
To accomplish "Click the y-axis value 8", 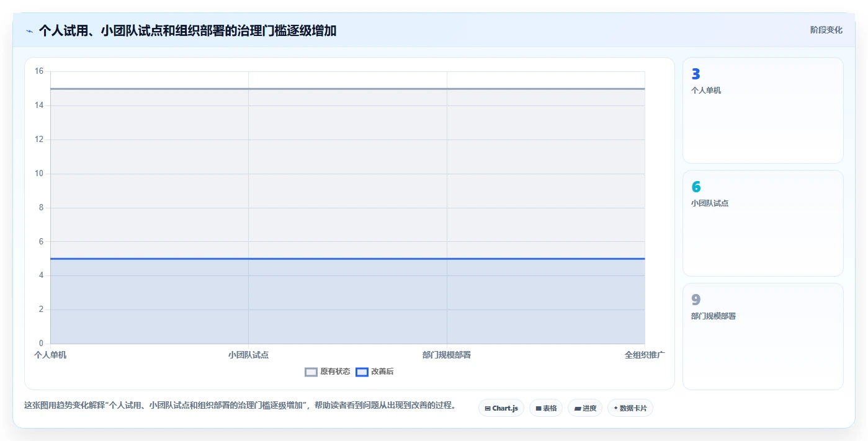I will 41,208.
